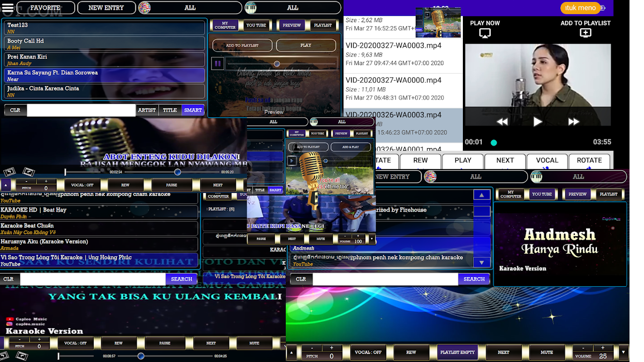The width and height of the screenshot is (644, 362).
Task: Switch to YOU TUBE tab in bottom-right panel
Action: tap(542, 194)
